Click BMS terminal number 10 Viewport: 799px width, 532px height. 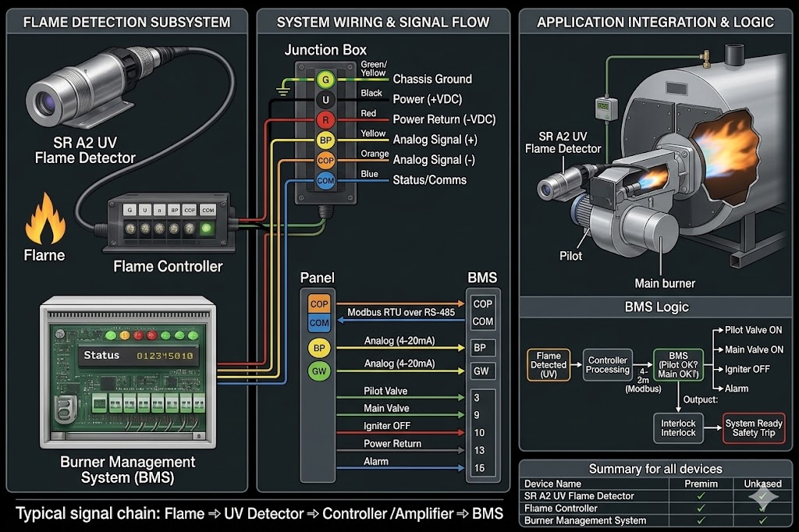[x=480, y=433]
